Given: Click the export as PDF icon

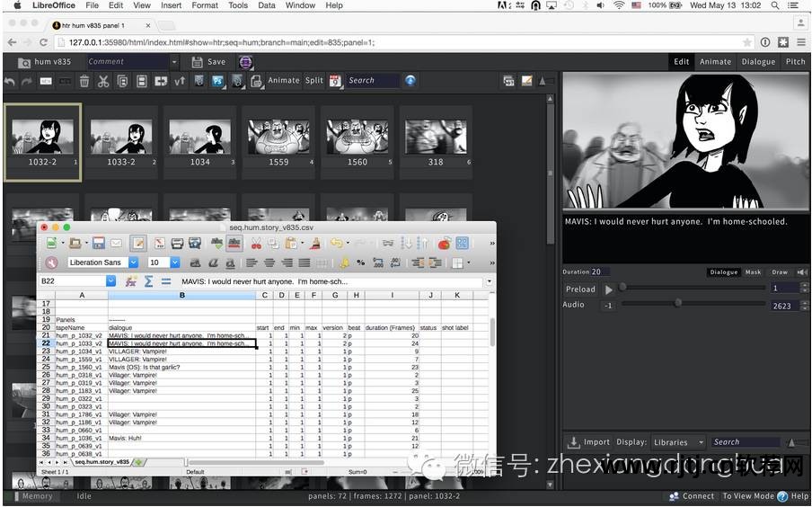Looking at the screenshot, I should (159, 243).
